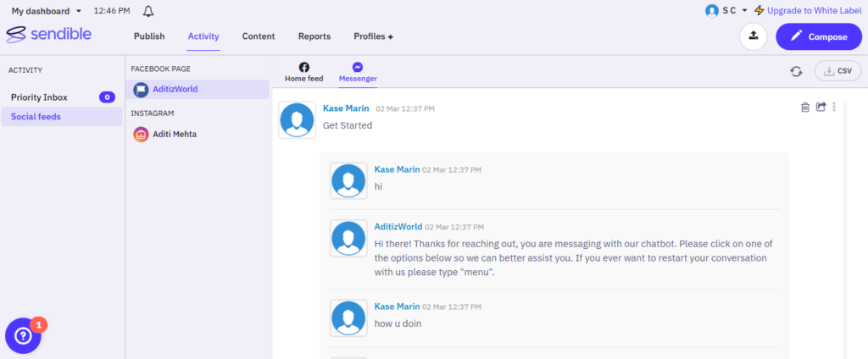Open the S C user account dropdown
Viewport: 868px width, 359px height.
(x=726, y=11)
